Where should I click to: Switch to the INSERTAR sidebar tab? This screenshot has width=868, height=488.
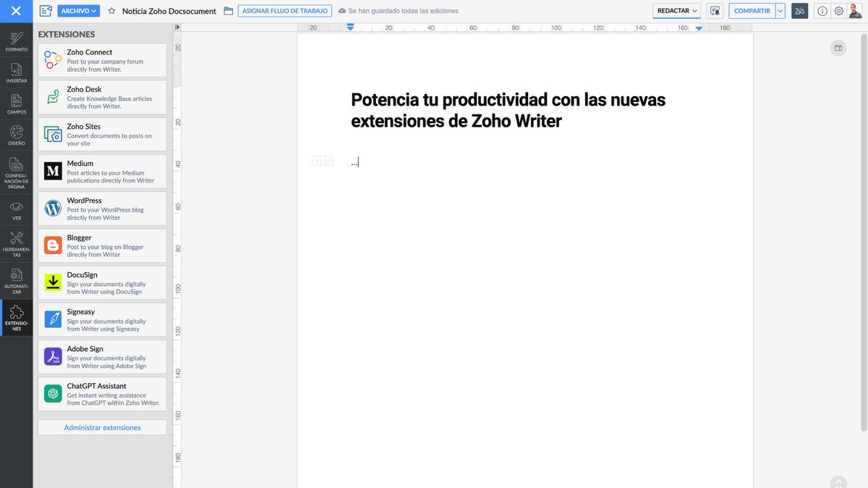[x=16, y=72]
